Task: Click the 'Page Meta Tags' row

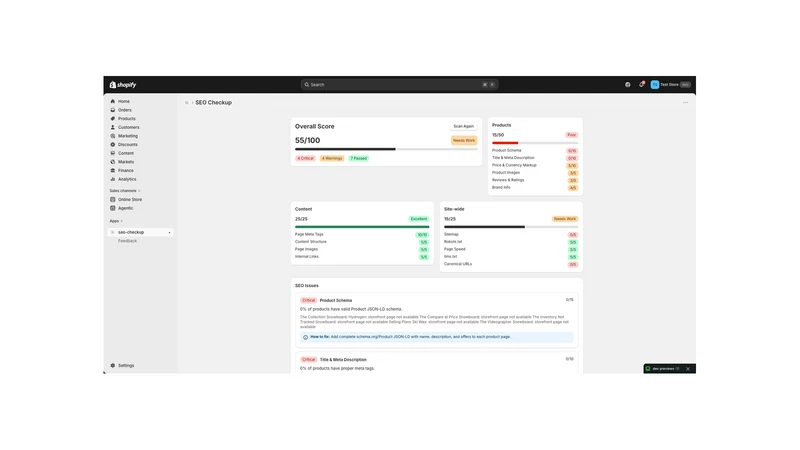Action: tap(362, 235)
